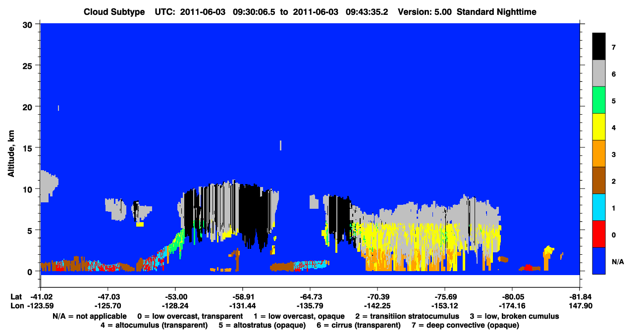Click the longitude value -142.25
This screenshot has width=644, height=330.
tap(377, 305)
